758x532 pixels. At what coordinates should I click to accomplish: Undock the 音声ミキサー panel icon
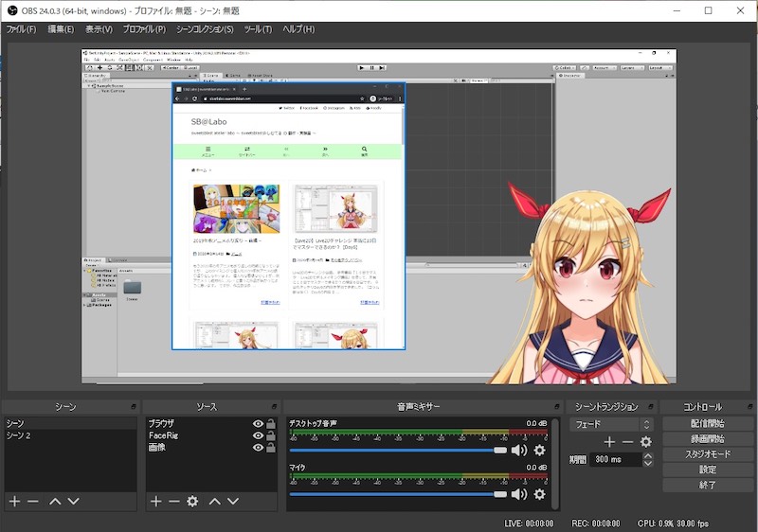point(557,407)
